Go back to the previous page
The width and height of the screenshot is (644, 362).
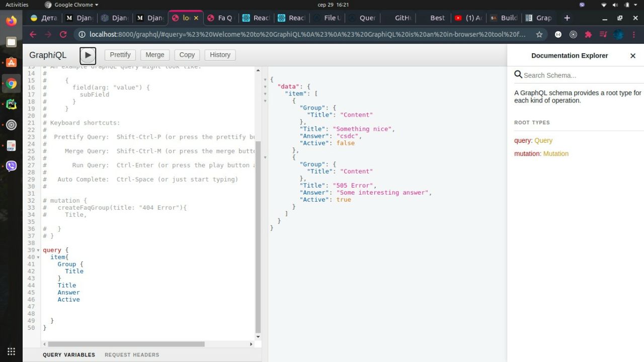click(33, 35)
